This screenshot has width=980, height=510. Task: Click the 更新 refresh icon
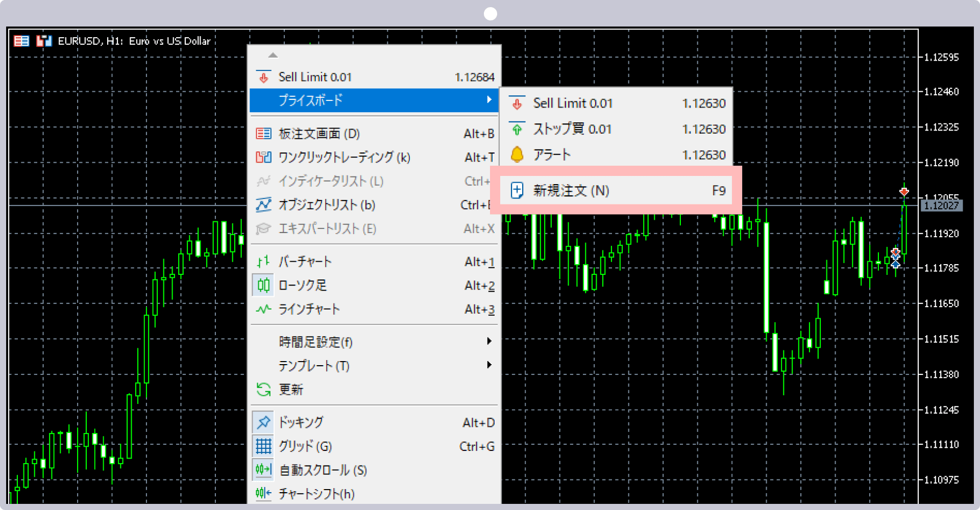263,390
